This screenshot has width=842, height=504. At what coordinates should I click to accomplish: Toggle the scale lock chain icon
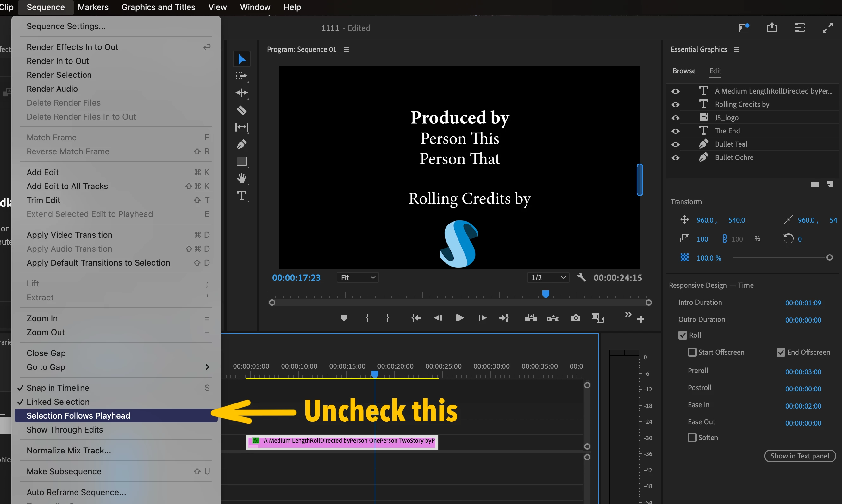point(724,239)
